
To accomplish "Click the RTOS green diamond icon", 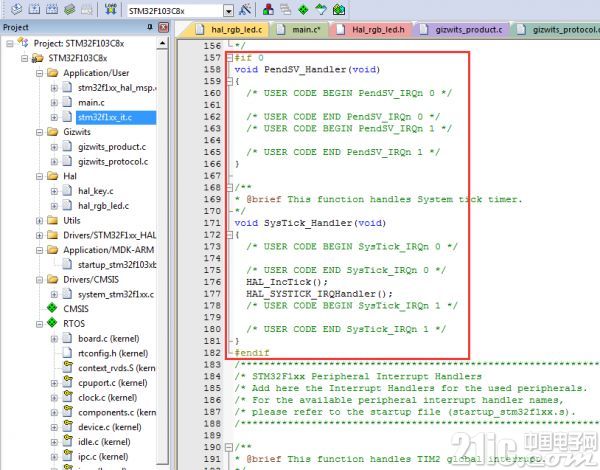I will (x=52, y=323).
